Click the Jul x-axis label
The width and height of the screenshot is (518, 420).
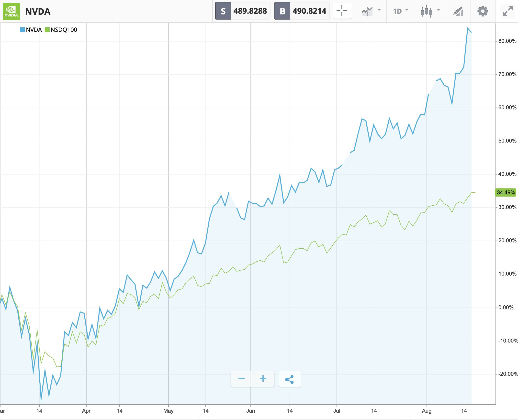[337, 411]
